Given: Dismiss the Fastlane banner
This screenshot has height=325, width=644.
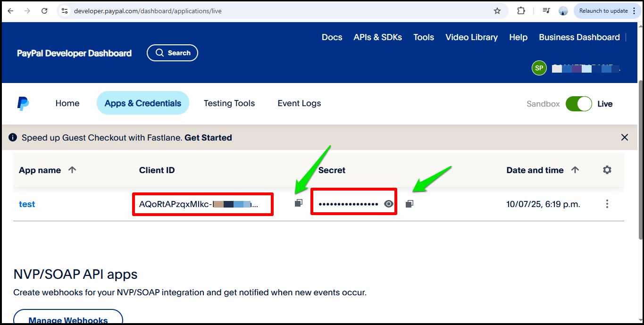Looking at the screenshot, I should 625,137.
